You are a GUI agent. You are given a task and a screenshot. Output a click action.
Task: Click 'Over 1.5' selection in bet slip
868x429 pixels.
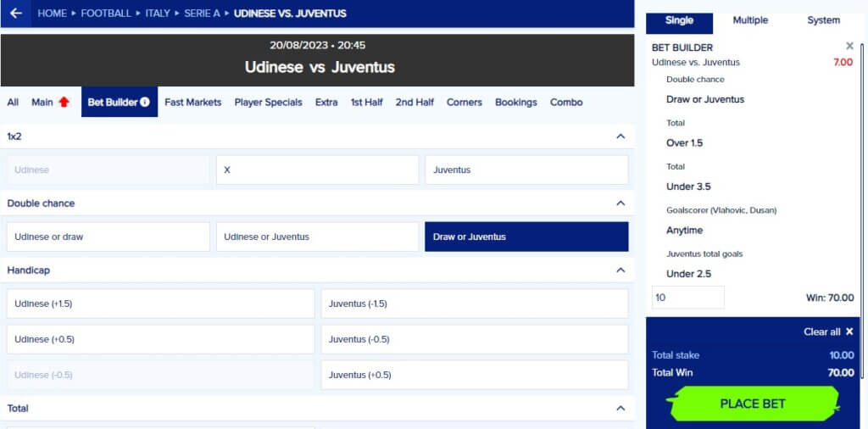(x=684, y=142)
